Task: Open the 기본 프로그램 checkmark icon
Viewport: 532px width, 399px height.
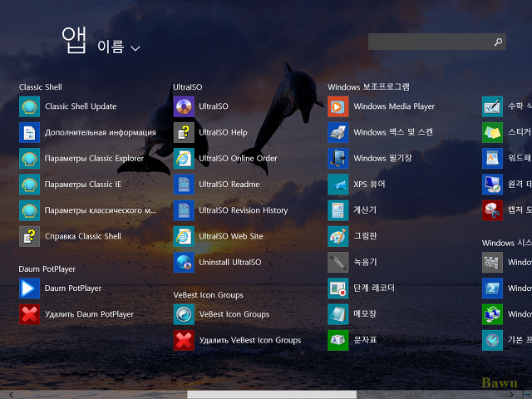Action: [492, 340]
